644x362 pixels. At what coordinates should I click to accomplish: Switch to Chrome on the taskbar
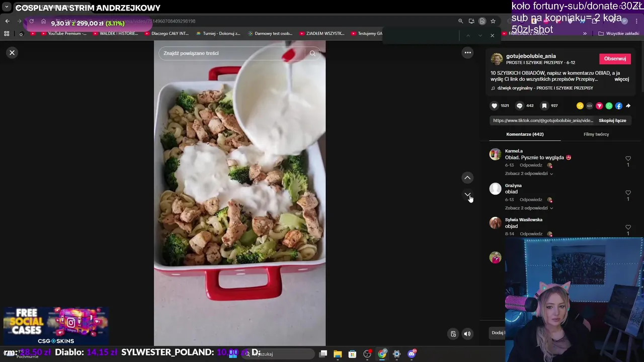[x=382, y=354]
